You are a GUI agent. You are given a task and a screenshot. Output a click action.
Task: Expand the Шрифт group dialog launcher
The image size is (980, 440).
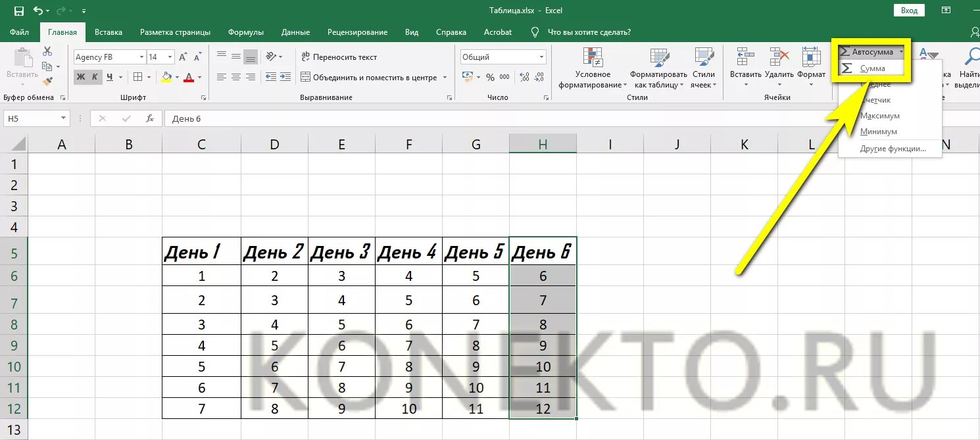[x=204, y=98]
